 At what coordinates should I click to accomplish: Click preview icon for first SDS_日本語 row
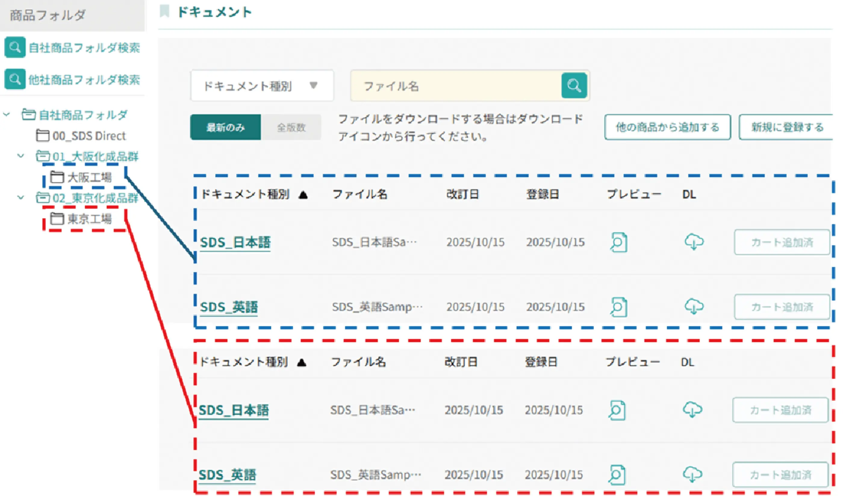(x=618, y=242)
